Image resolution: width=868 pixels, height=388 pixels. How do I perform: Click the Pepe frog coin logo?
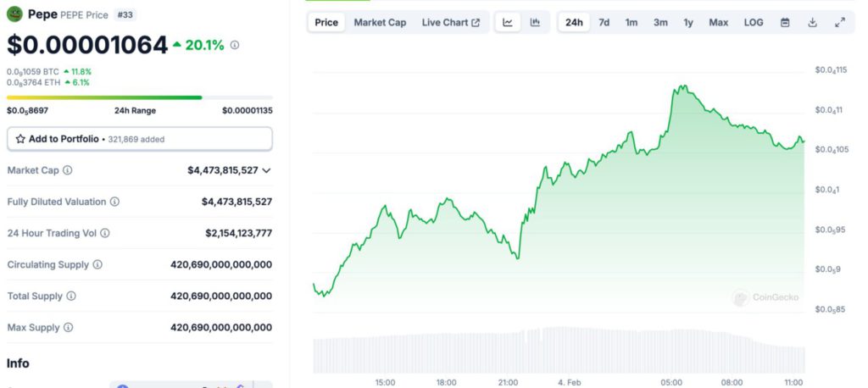14,14
